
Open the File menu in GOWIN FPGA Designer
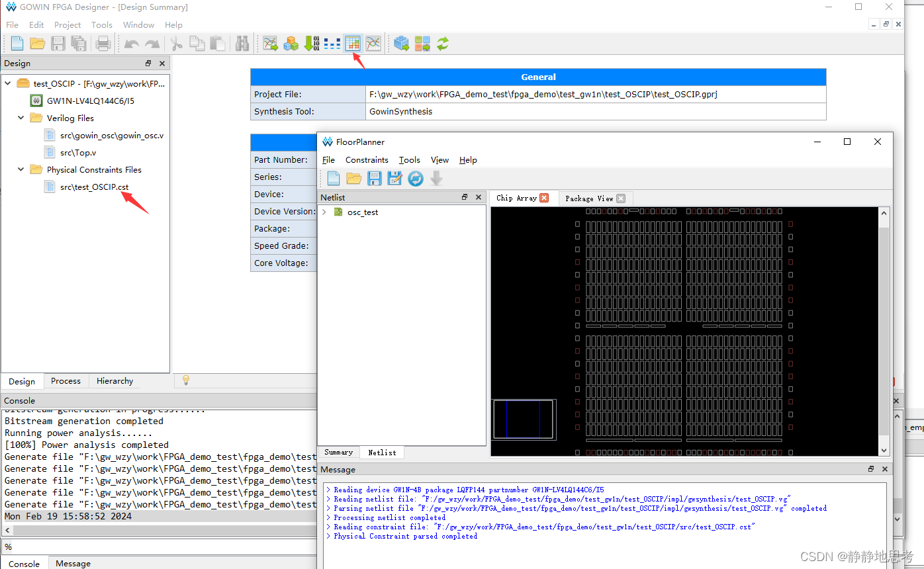(x=12, y=24)
